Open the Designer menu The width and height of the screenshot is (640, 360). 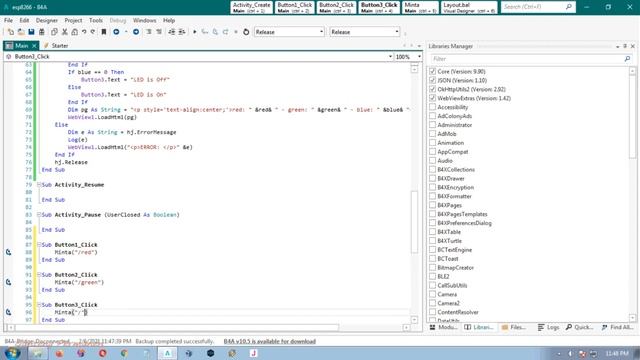click(47, 20)
